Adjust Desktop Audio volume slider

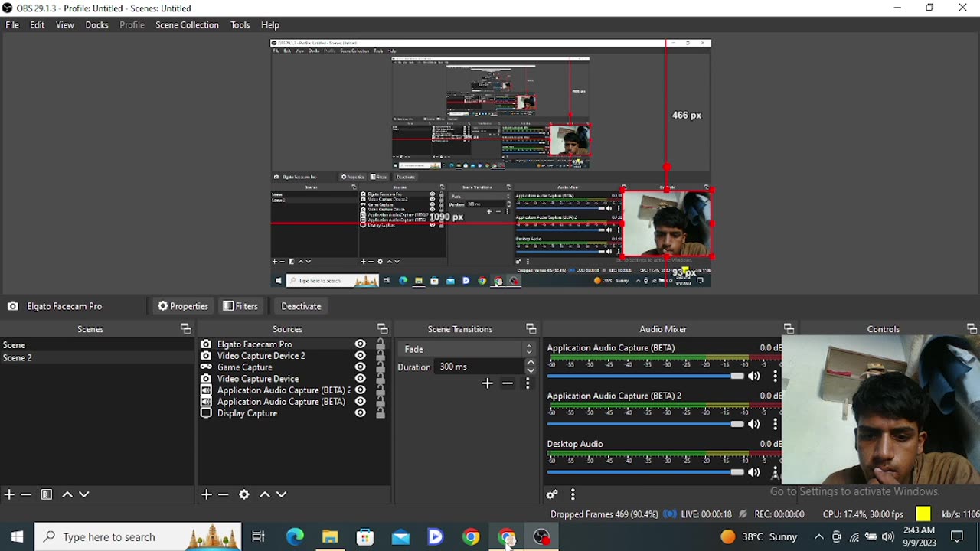[x=645, y=472]
